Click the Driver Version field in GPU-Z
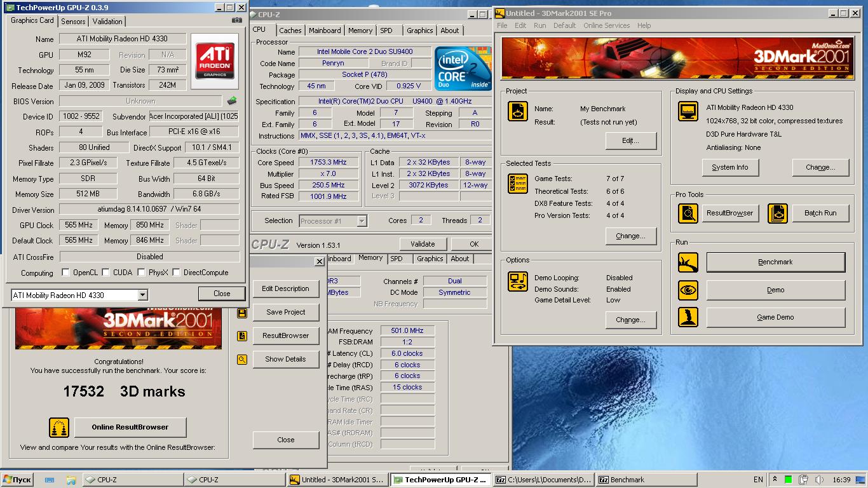The width and height of the screenshot is (868, 488). 149,210
